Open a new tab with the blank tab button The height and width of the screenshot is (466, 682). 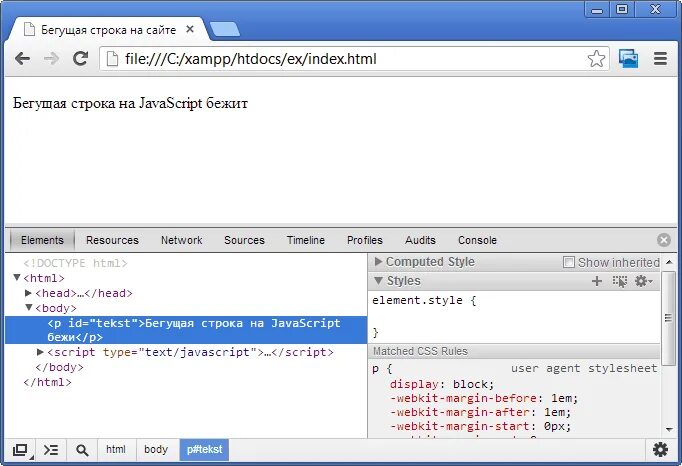(224, 30)
